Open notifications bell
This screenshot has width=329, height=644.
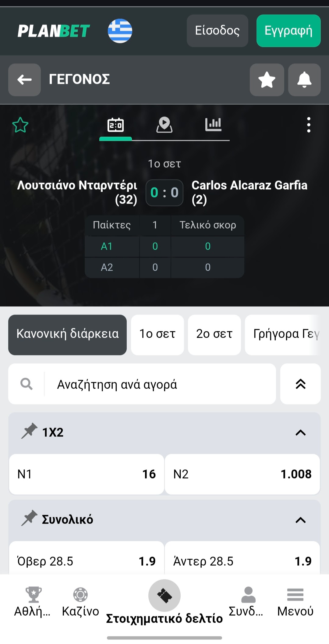point(304,80)
